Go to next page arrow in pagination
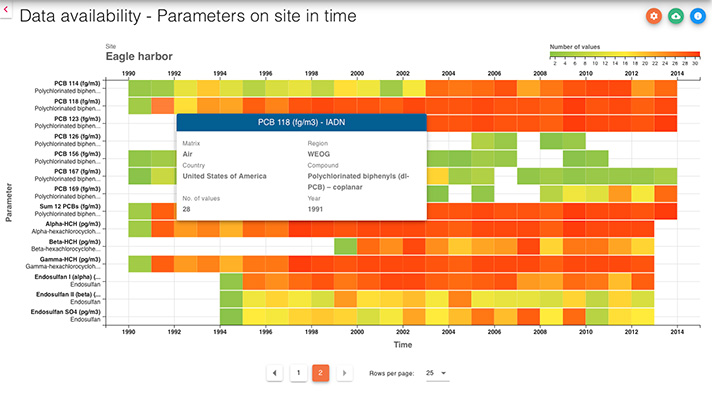 (x=344, y=373)
